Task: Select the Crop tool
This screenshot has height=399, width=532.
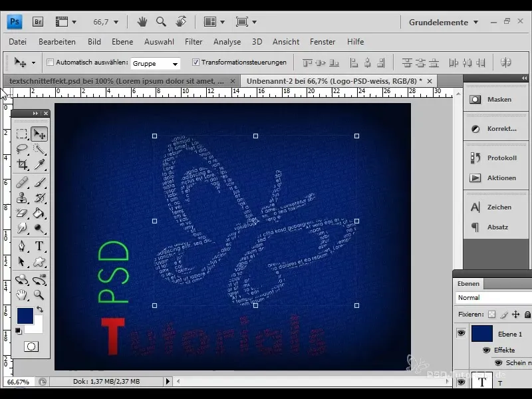Action: (x=22, y=164)
